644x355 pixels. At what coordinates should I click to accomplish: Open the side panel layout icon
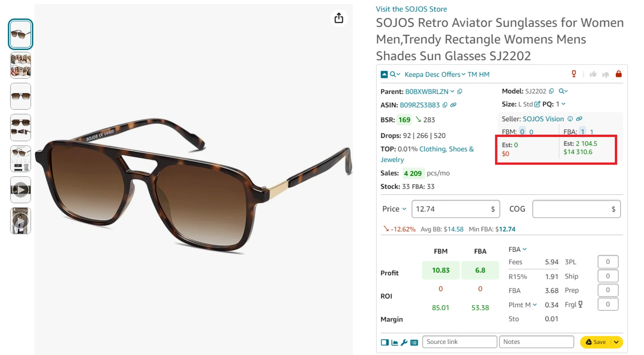tap(385, 342)
